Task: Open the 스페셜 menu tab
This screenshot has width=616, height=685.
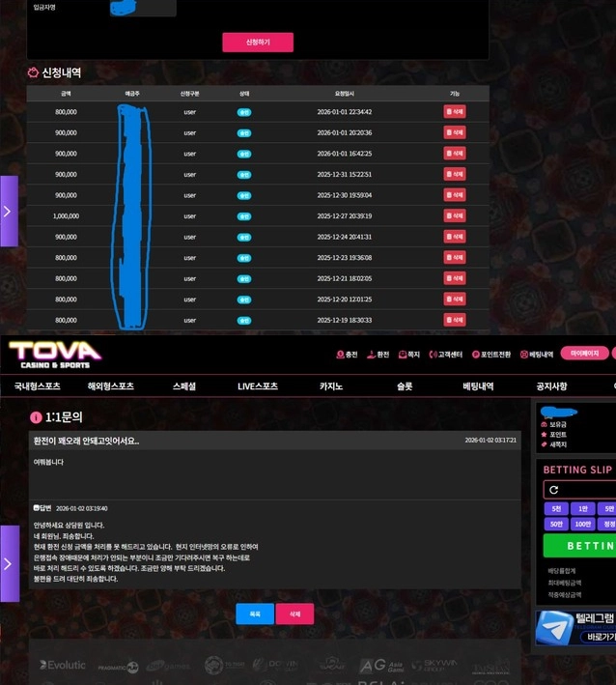Action: 184,386
